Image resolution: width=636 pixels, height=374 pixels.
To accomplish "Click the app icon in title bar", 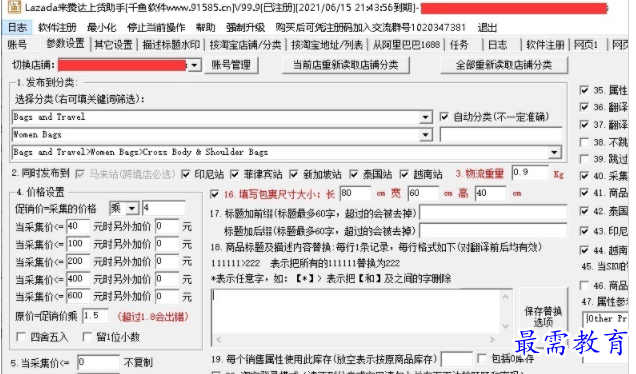I will 14,7.
